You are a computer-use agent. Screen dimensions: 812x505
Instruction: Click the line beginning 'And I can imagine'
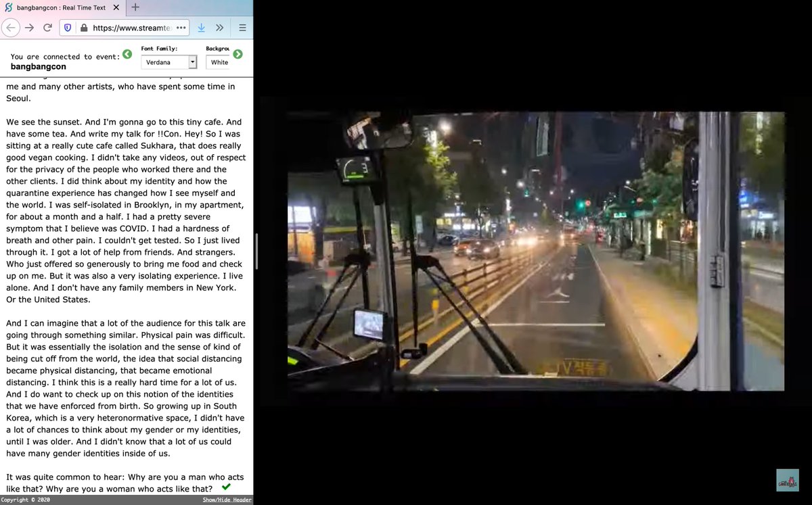(126, 323)
